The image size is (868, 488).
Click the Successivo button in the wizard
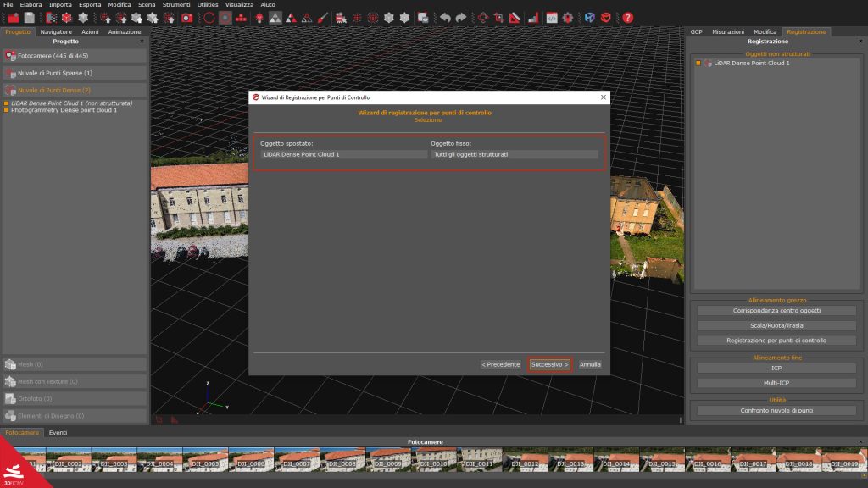549,364
